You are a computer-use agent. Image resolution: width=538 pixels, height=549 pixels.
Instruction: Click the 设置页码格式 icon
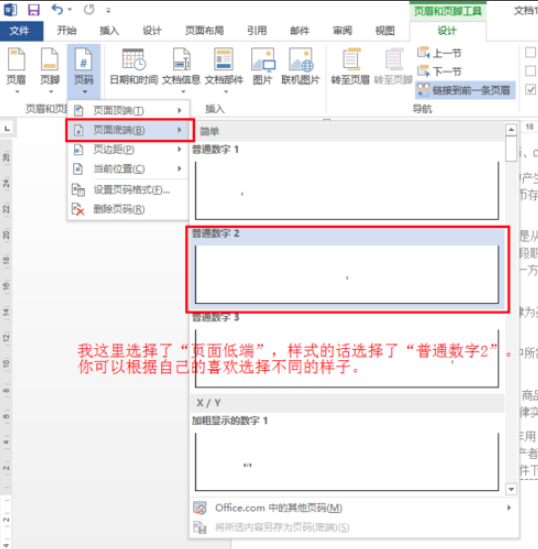pyautogui.click(x=78, y=190)
